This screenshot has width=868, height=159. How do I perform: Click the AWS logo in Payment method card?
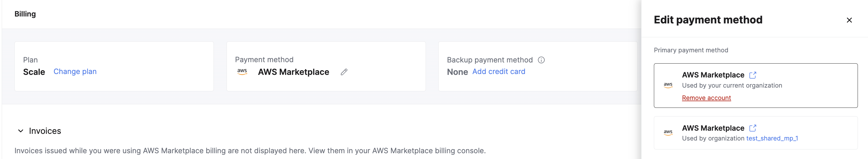click(242, 72)
